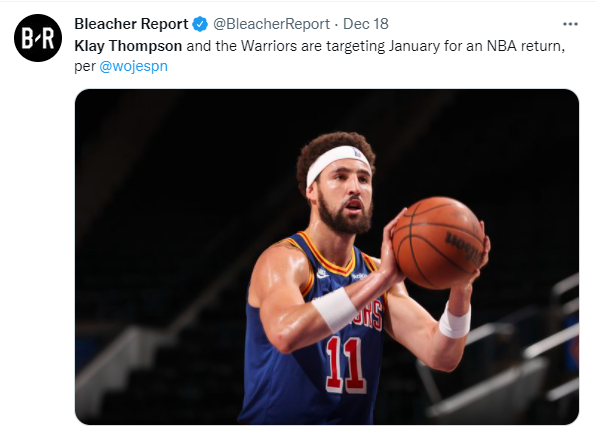The width and height of the screenshot is (596, 428).
Task: Open the tweet photo of the player
Action: click(x=327, y=257)
